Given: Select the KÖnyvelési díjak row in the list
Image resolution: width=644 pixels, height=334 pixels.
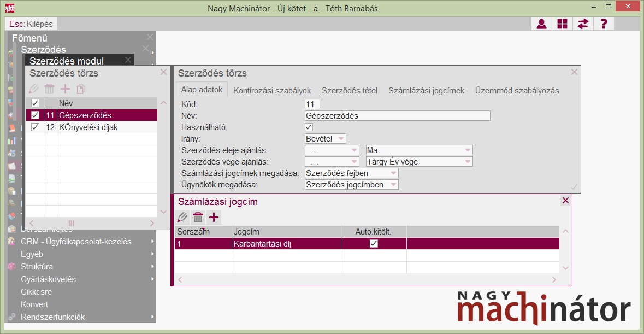Looking at the screenshot, I should tap(92, 127).
